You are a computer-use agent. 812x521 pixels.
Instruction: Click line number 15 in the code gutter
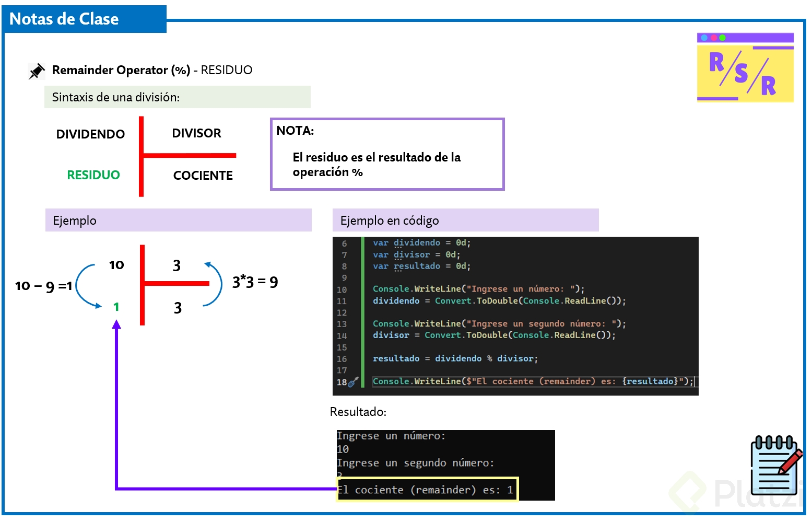(x=342, y=348)
